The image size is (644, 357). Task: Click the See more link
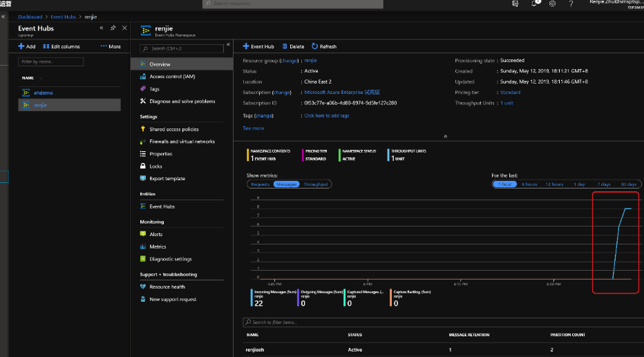coord(253,128)
